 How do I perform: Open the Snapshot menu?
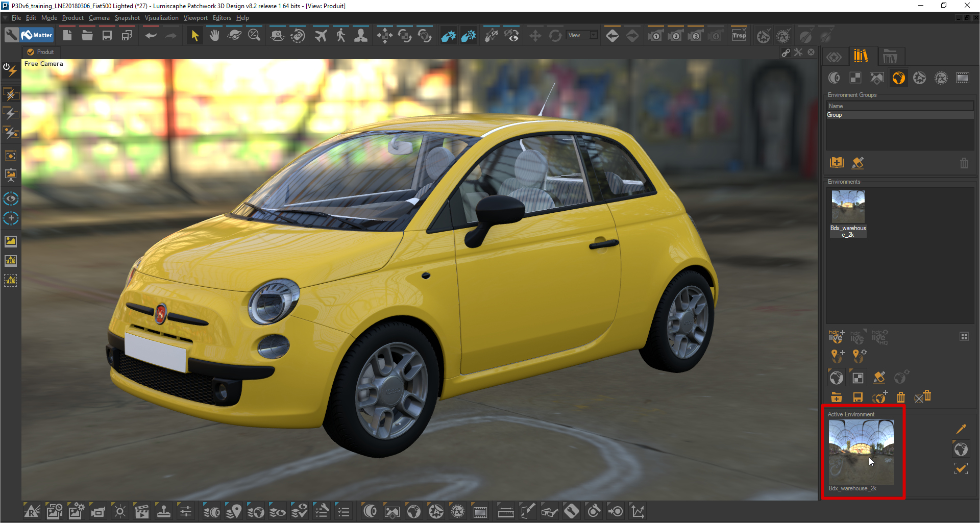pos(127,18)
